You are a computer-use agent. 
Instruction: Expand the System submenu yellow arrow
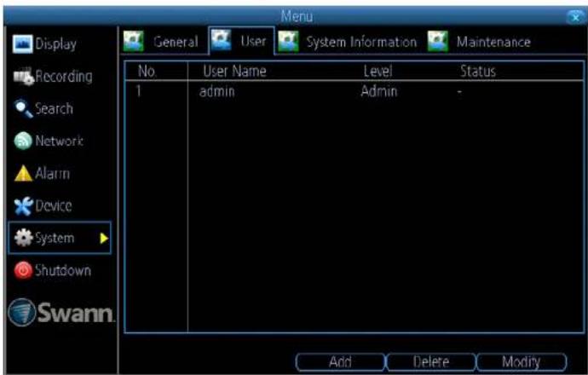tap(104, 238)
